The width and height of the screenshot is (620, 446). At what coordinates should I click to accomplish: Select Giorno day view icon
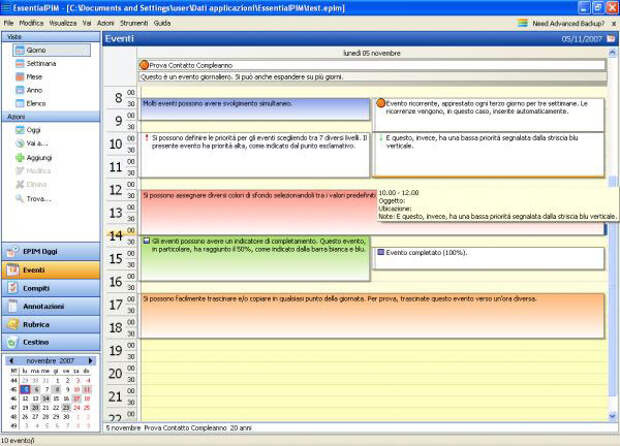coord(20,50)
